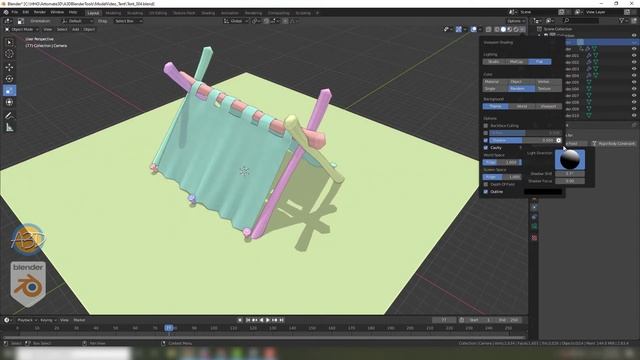Jump to timeline start frame
Screen dimensions: 640x360
click(248, 320)
